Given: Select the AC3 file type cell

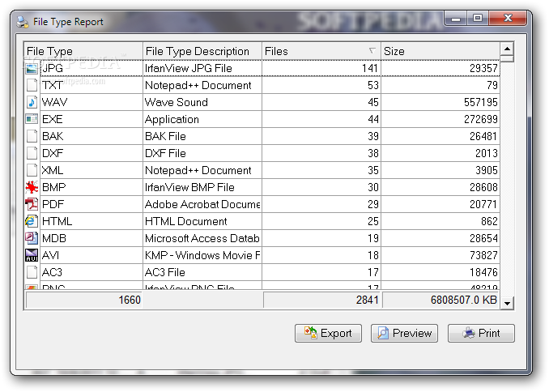Looking at the screenshot, I should 91,272.
